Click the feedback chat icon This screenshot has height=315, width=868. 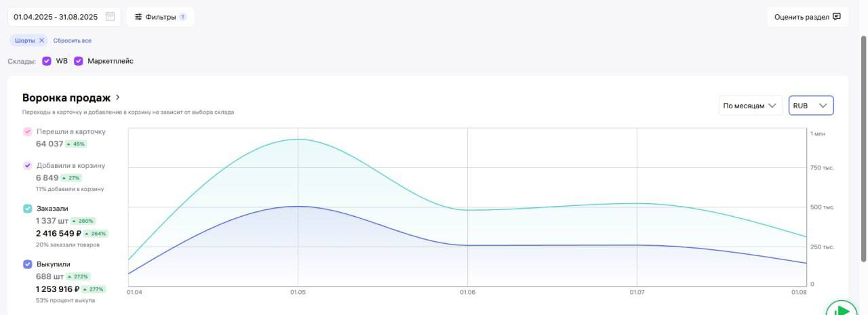pos(837,17)
